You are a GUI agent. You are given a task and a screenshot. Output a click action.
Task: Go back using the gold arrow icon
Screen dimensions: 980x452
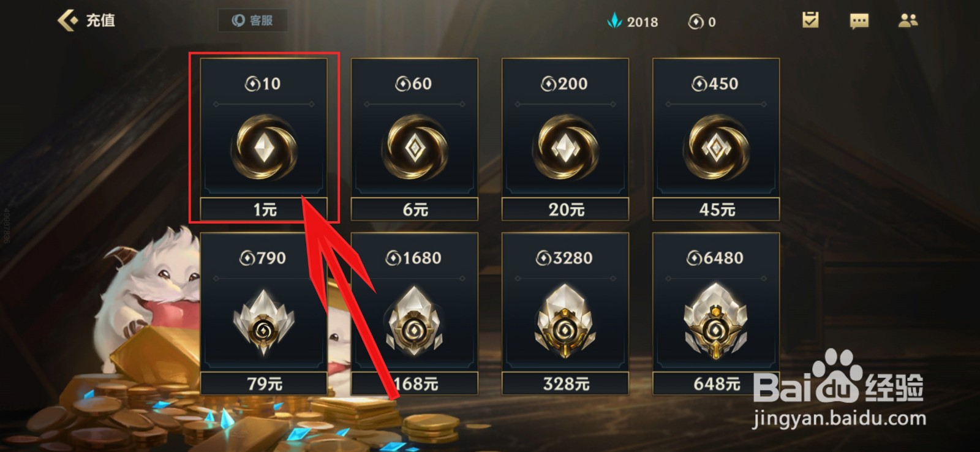[67, 20]
